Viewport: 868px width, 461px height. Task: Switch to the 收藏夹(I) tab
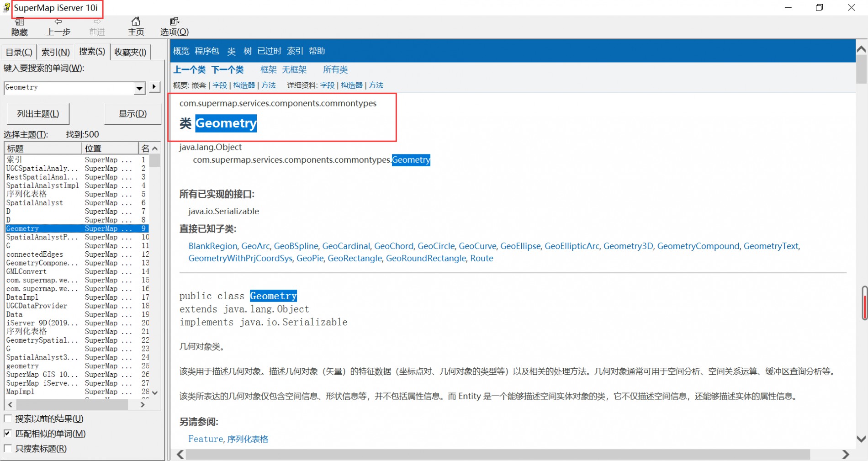130,52
